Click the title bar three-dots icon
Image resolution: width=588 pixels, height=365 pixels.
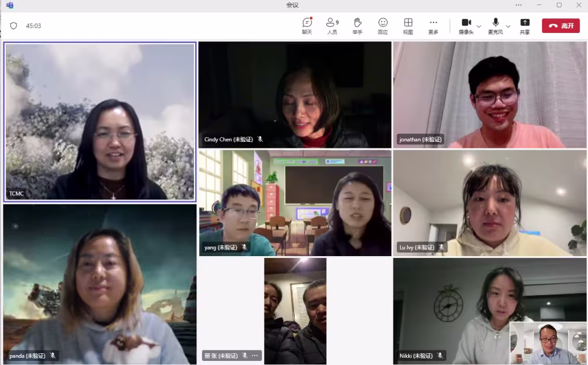coord(518,5)
